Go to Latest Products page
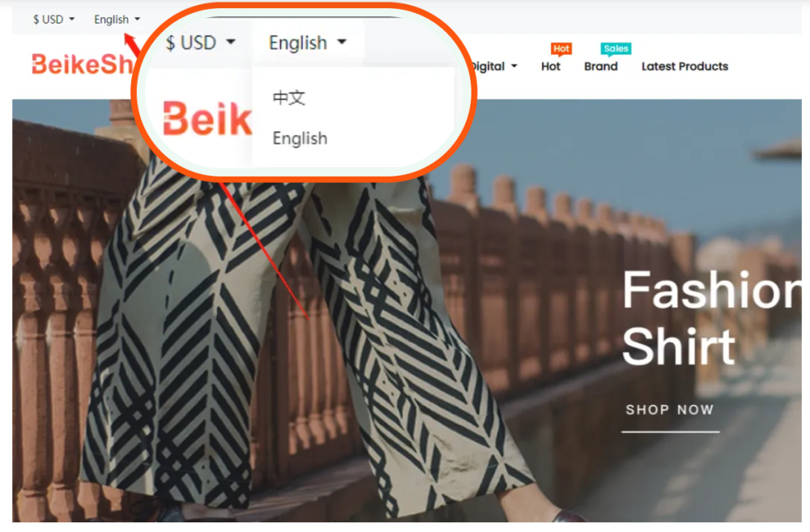 [684, 66]
